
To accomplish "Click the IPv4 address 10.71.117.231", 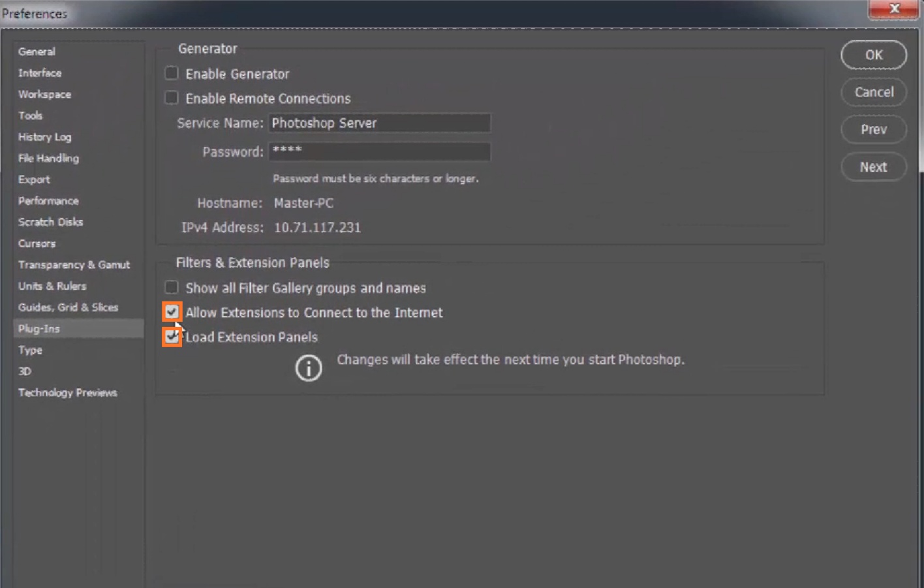I will click(317, 228).
